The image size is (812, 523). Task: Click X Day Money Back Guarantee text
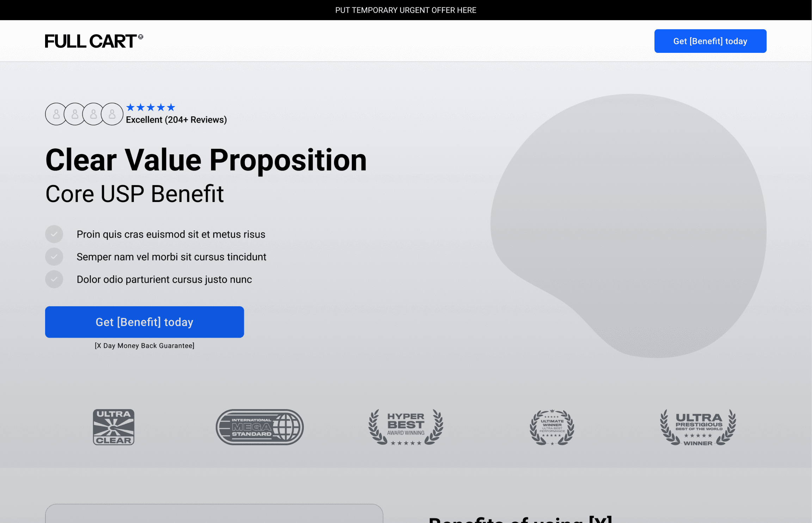tap(144, 346)
